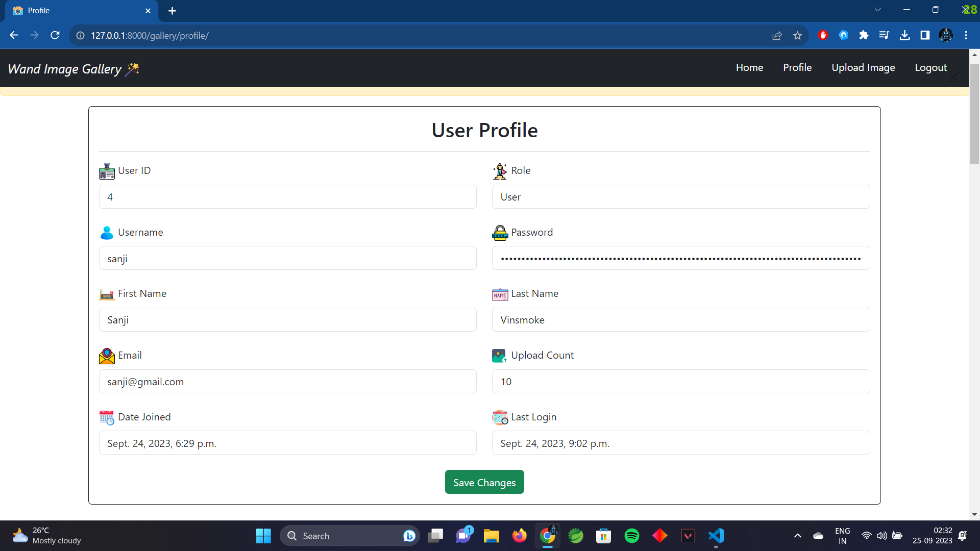Open the tab search dropdown arrow
This screenshot has height=551, width=980.
877,10
